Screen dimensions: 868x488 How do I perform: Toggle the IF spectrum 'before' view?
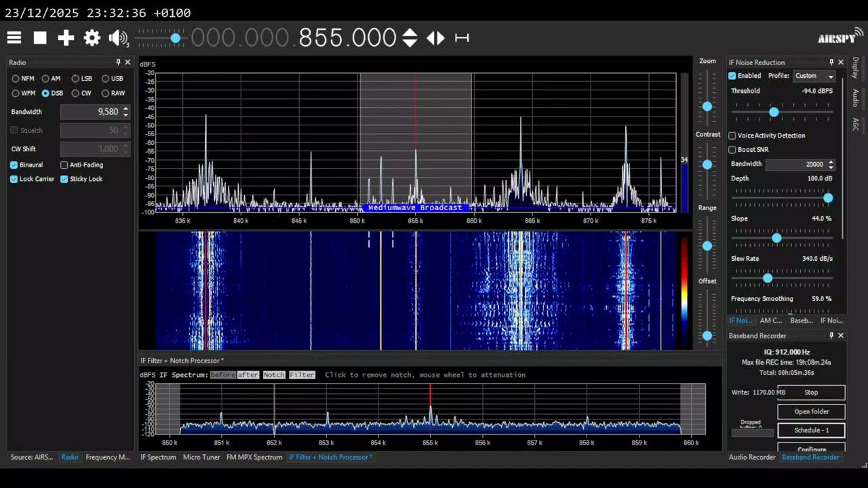click(x=222, y=375)
